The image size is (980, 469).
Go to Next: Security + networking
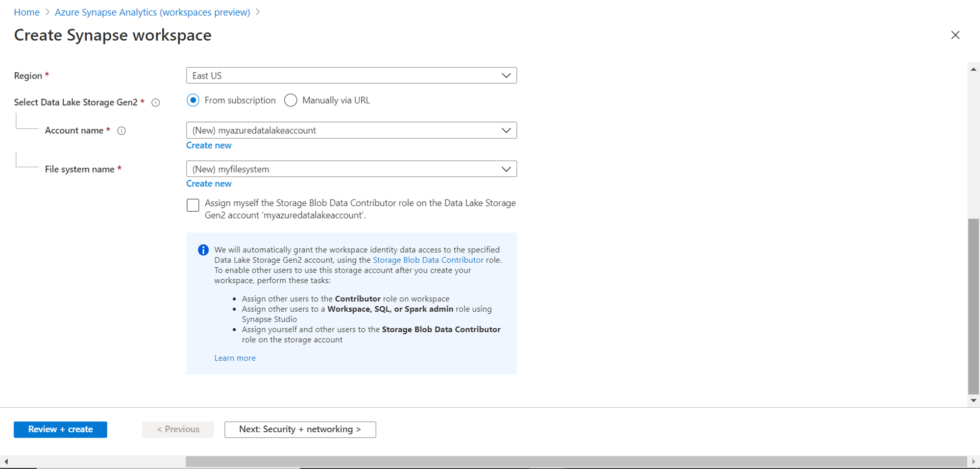(x=300, y=429)
